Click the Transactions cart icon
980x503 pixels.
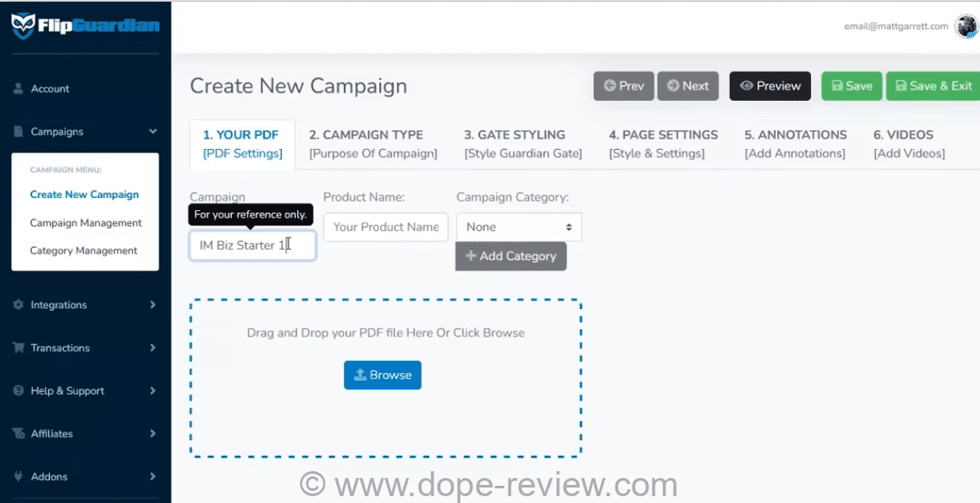[18, 348]
